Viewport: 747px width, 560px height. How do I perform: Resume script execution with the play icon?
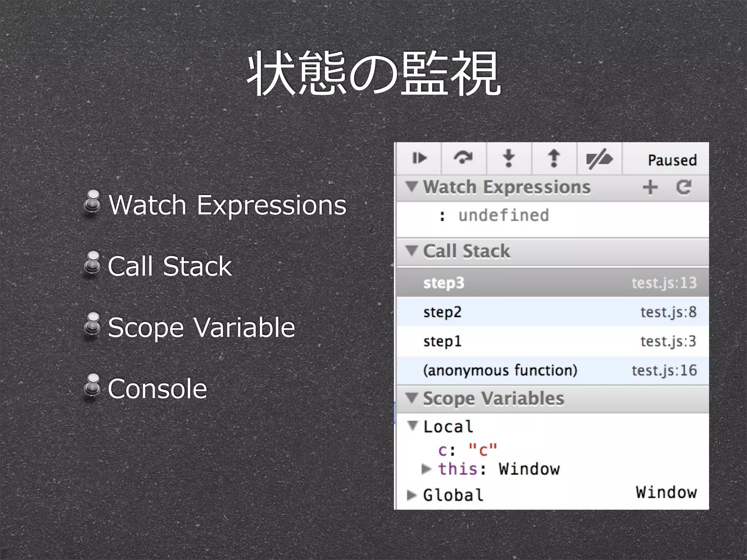pyautogui.click(x=419, y=159)
